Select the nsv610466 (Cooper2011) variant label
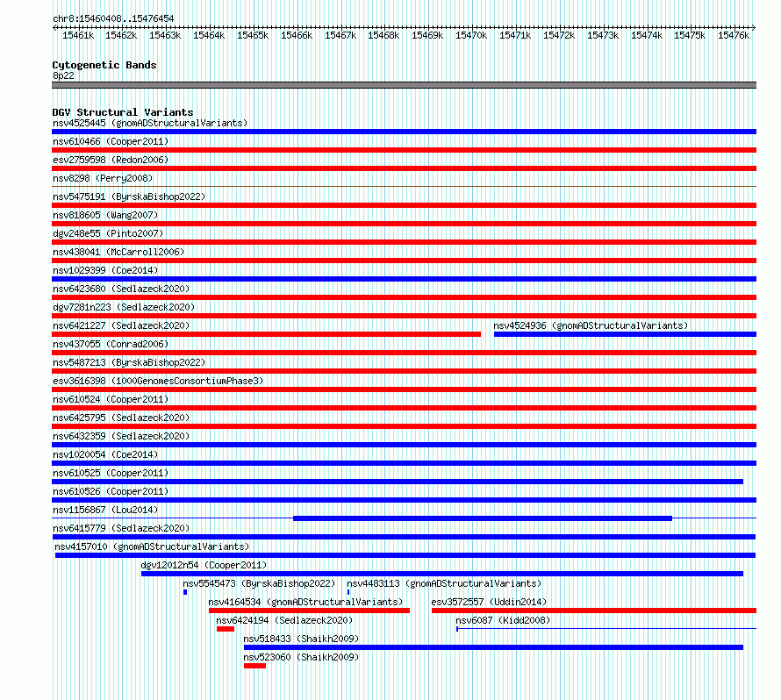This screenshot has height=700, width=781. [x=111, y=141]
